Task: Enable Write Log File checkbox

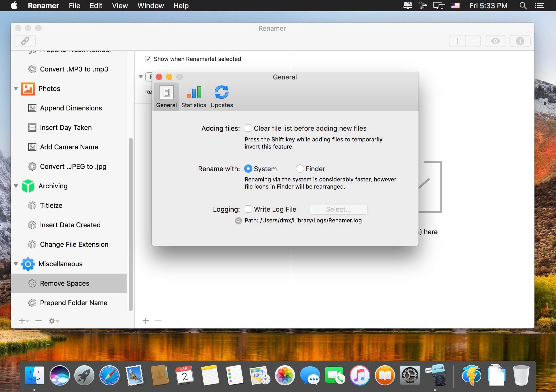Action: (248, 209)
